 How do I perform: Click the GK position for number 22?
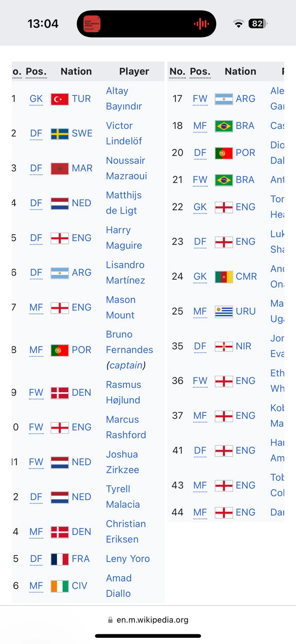point(200,207)
